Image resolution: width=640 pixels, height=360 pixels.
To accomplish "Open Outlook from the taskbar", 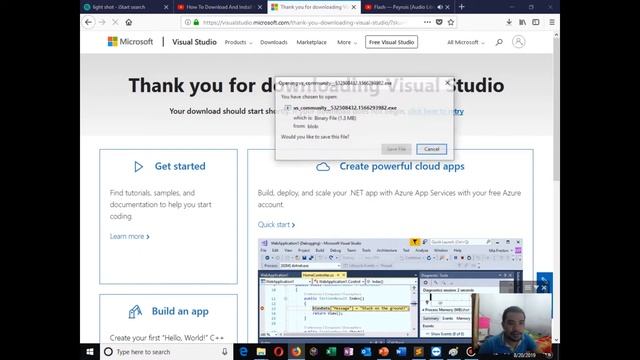I will 366,351.
